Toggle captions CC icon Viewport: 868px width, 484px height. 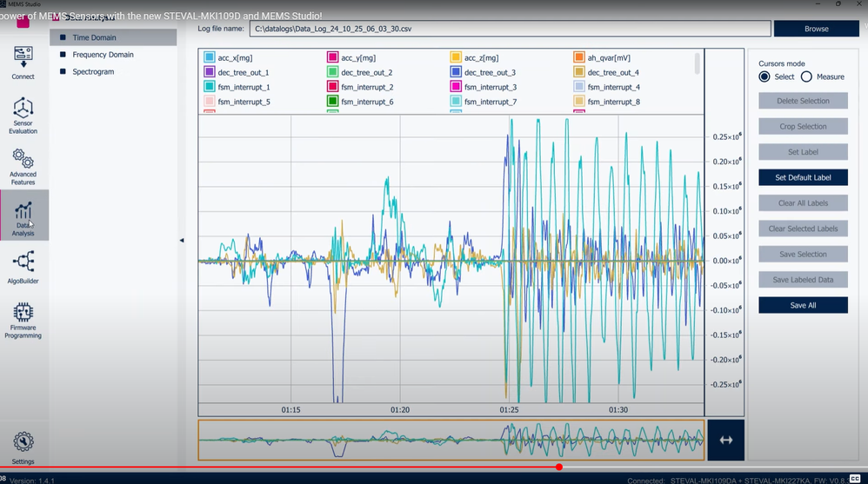[855, 479]
